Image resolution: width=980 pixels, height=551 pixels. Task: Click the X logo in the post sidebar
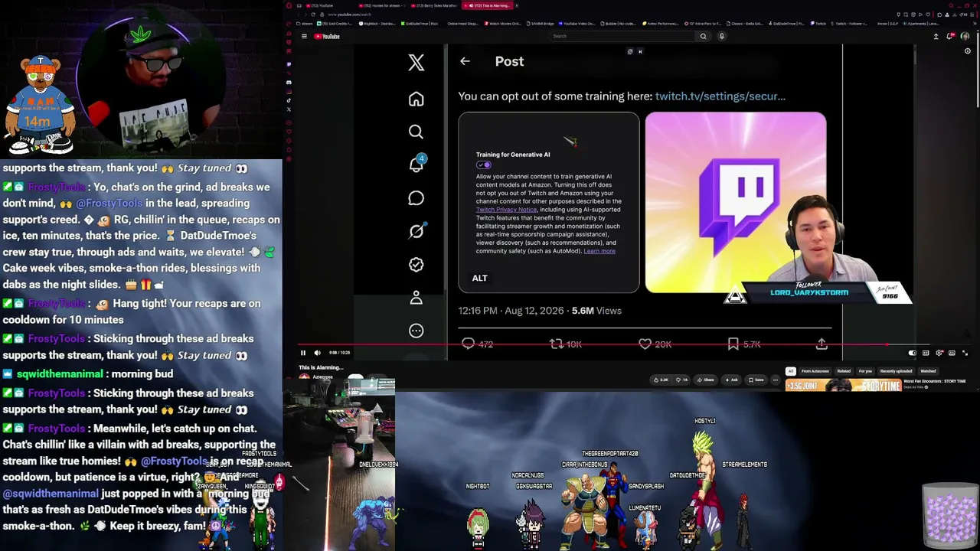coord(416,63)
